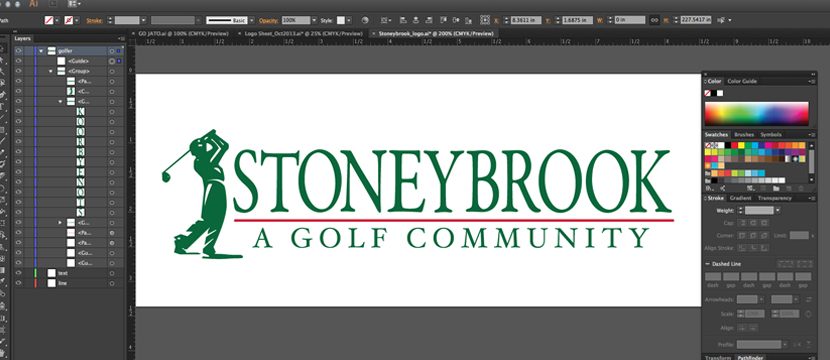Switch to the Gradient tab
The image size is (830, 360).
tap(740, 198)
